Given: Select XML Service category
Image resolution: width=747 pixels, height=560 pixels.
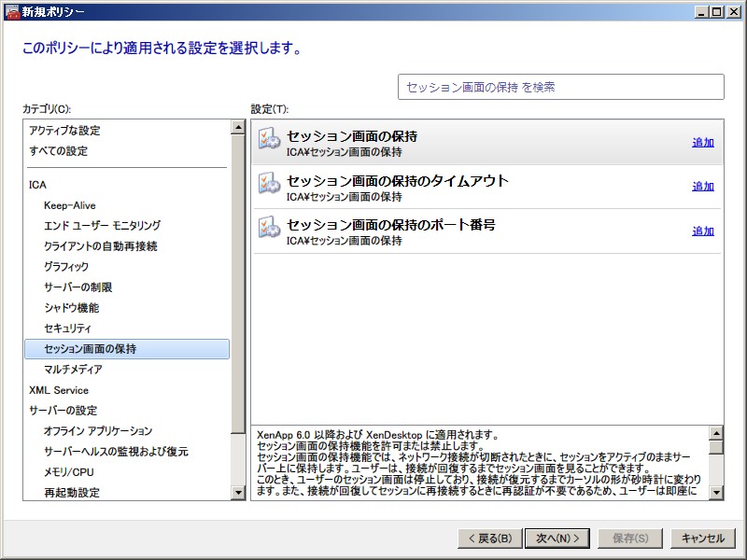Looking at the screenshot, I should pyautogui.click(x=59, y=390).
